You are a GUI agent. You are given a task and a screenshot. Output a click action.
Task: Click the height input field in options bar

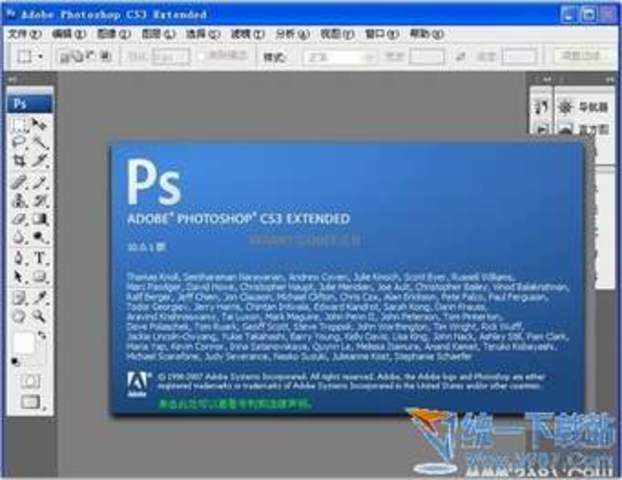coord(519,56)
